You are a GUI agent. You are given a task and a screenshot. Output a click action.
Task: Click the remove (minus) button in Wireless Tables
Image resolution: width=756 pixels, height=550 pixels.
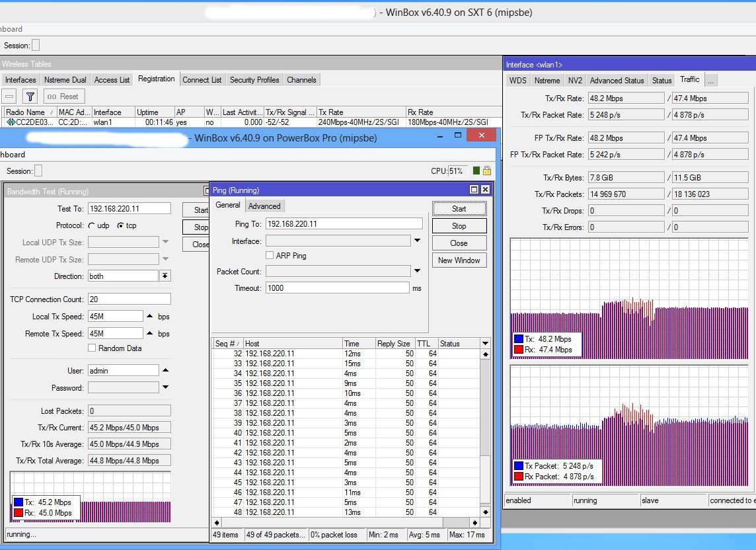click(10, 97)
